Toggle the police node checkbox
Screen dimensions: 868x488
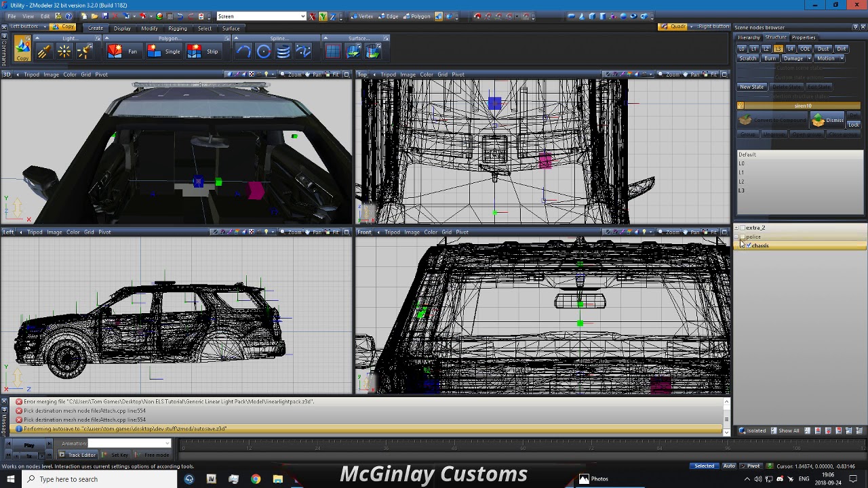pyautogui.click(x=743, y=237)
